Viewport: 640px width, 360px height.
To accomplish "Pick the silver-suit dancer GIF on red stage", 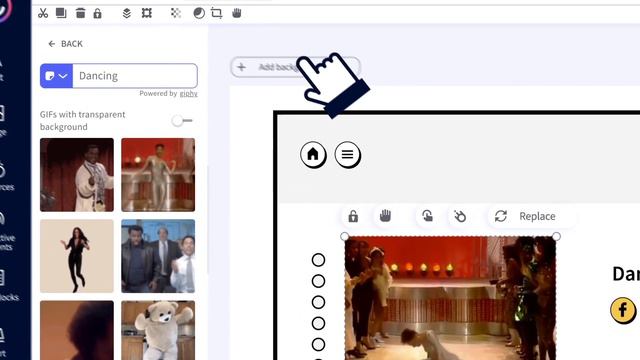I will click(x=158, y=175).
